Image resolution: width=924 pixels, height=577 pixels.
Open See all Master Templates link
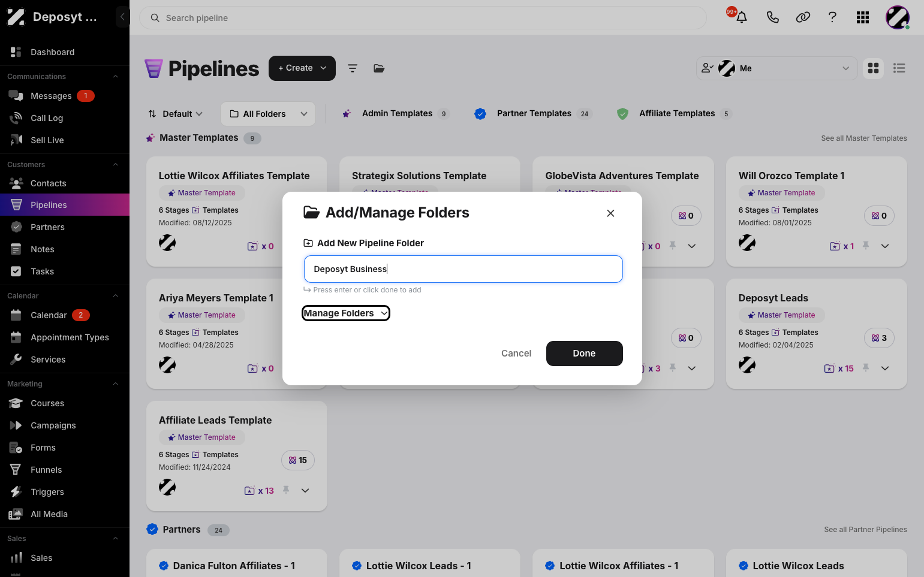(863, 138)
